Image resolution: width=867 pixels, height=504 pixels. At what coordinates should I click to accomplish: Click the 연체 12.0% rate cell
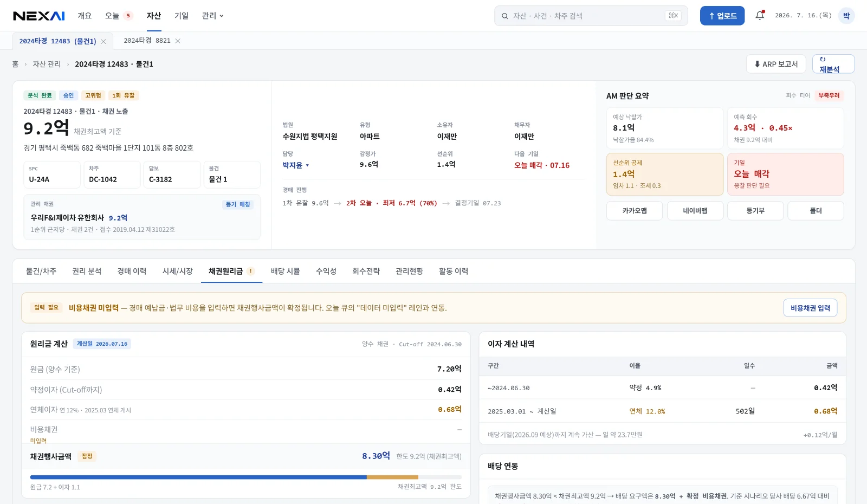pos(647,411)
